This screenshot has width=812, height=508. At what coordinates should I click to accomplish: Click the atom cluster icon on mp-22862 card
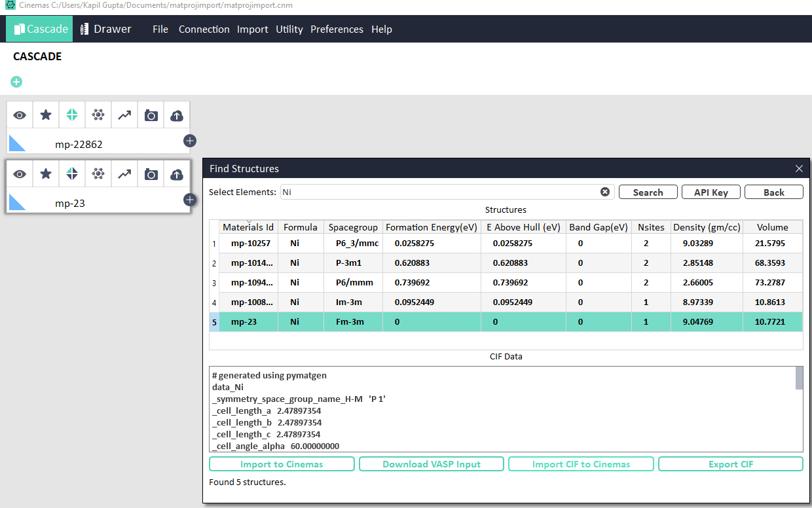[x=98, y=115]
